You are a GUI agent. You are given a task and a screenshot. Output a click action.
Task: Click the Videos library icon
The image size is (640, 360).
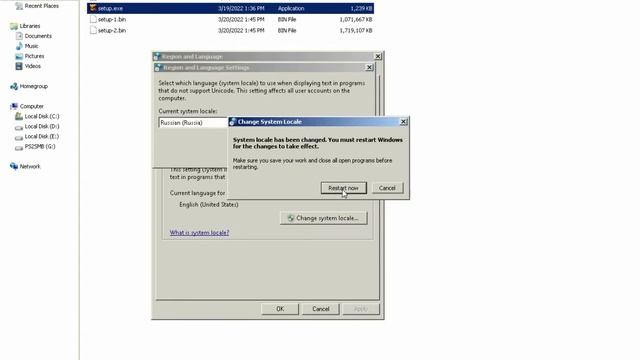coord(19,66)
